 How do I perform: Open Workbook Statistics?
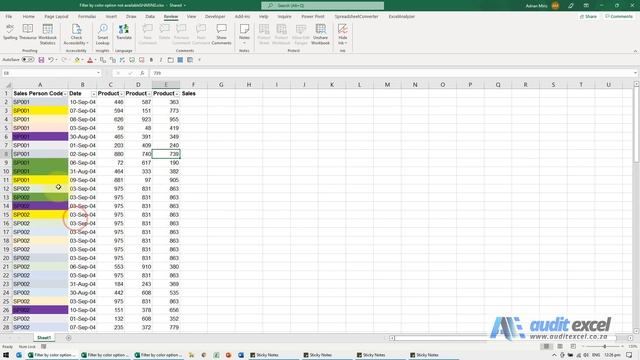pyautogui.click(x=47, y=34)
